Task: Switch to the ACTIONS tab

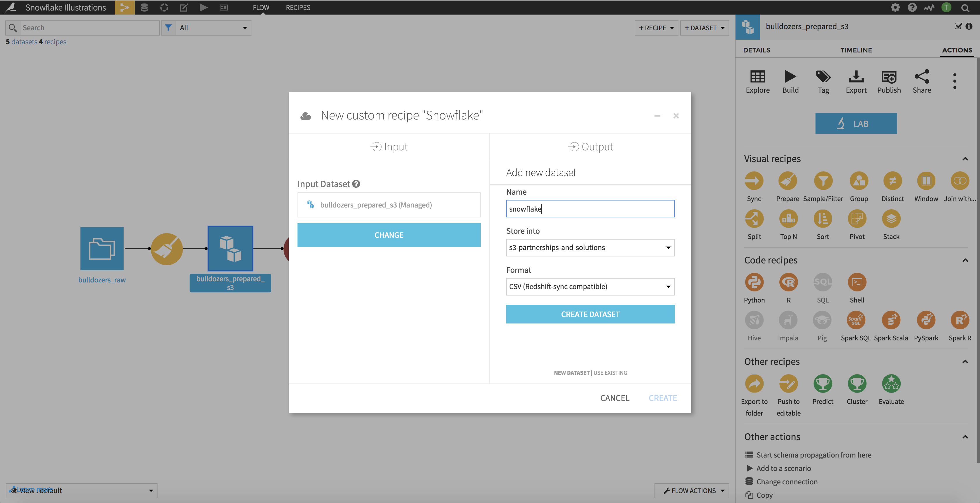Action: [x=957, y=50]
